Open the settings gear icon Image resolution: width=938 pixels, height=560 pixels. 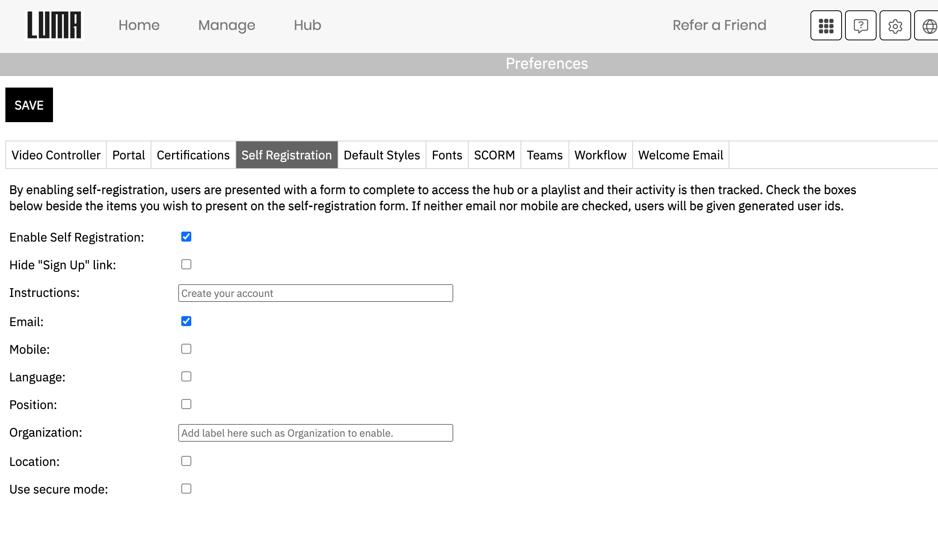click(895, 26)
